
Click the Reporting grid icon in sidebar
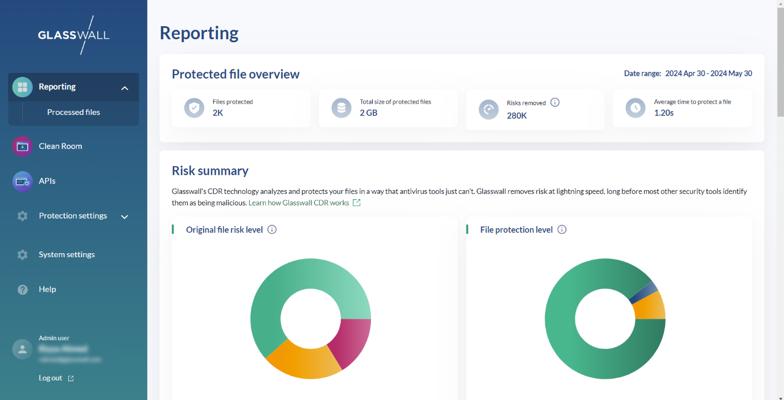click(22, 87)
